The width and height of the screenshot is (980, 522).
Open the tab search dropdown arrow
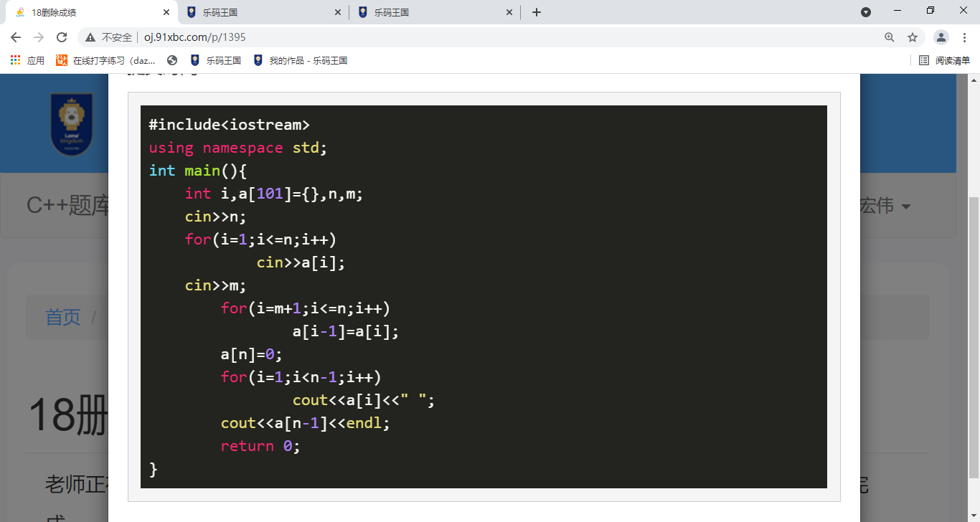(x=866, y=11)
